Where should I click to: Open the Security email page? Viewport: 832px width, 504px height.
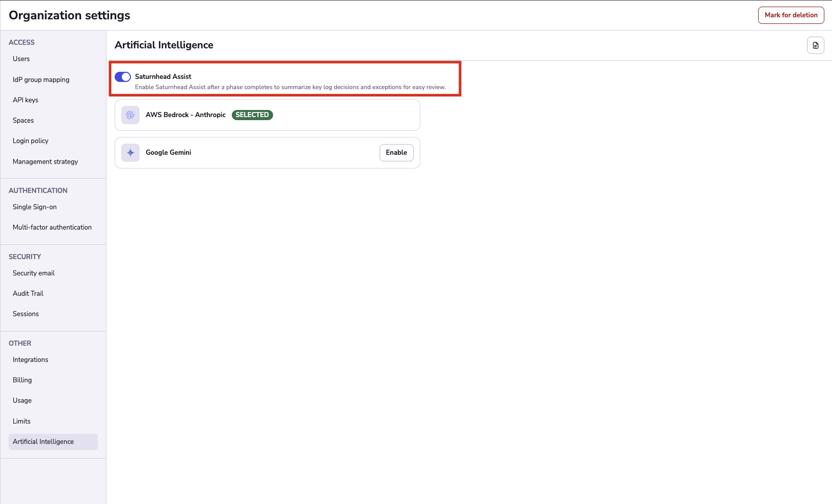tap(33, 273)
